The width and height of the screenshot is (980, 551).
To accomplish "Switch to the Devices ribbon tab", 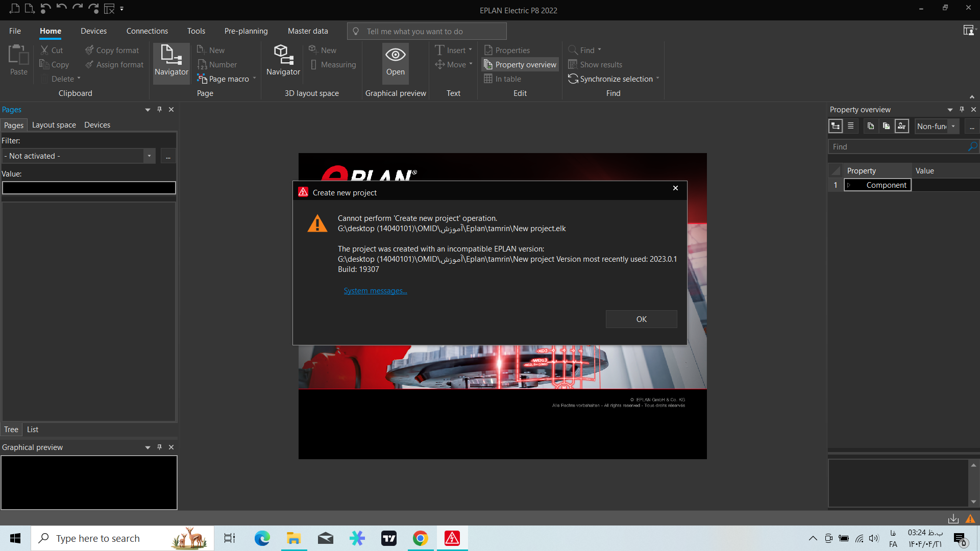I will pos(94,31).
